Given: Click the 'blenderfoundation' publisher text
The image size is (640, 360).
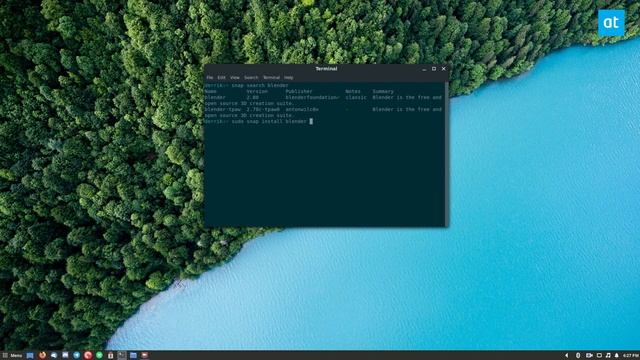Looking at the screenshot, I should click(x=312, y=98).
